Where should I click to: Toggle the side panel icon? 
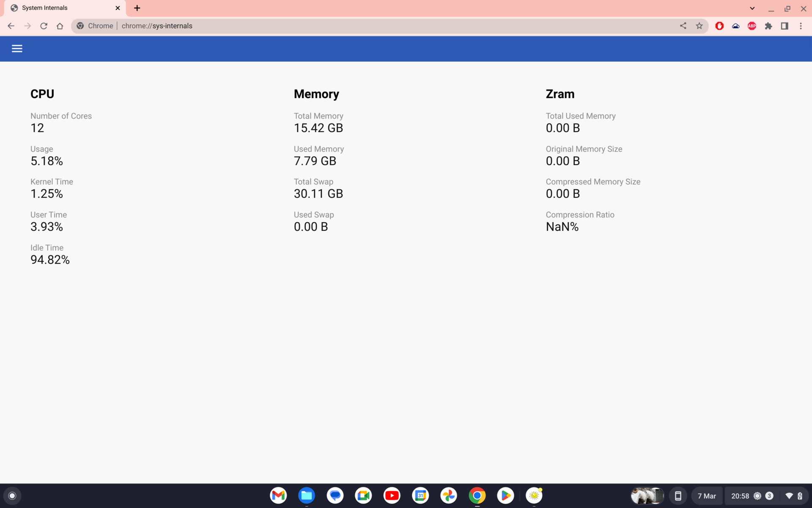click(785, 26)
